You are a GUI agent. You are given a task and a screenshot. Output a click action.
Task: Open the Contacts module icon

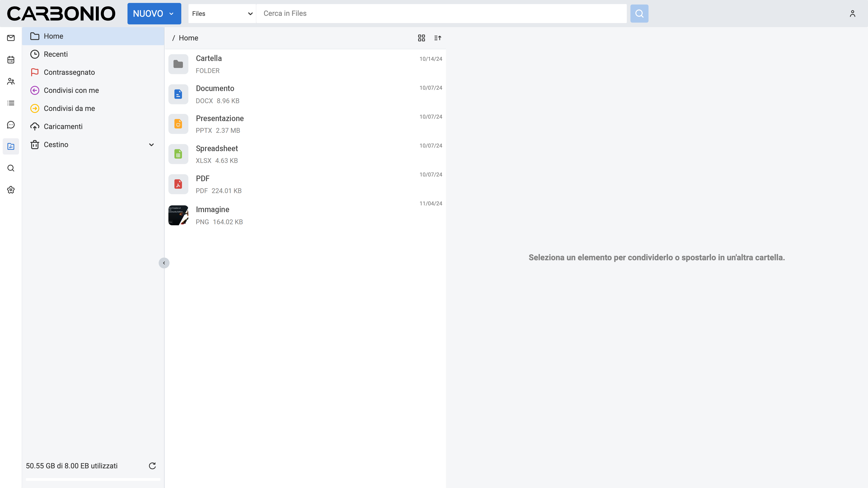pyautogui.click(x=11, y=81)
